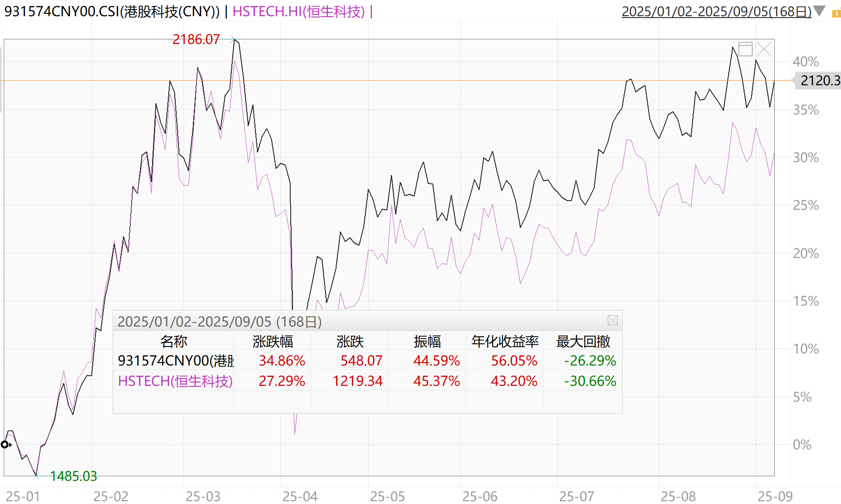Click the chart maximize window icon

(x=745, y=49)
